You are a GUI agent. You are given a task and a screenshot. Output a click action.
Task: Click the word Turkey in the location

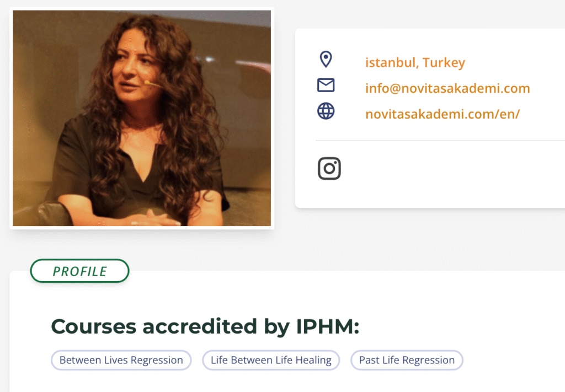tap(444, 63)
